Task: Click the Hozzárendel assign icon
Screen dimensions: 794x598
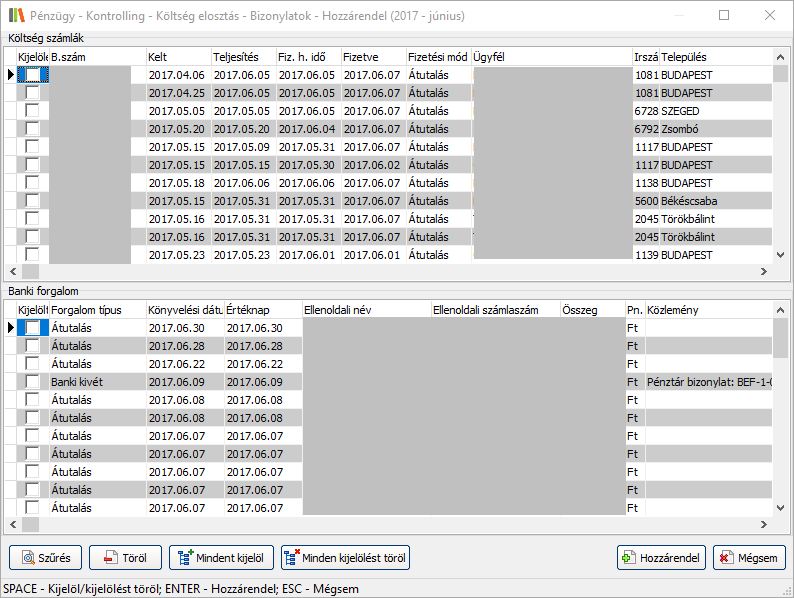Action: click(628, 558)
